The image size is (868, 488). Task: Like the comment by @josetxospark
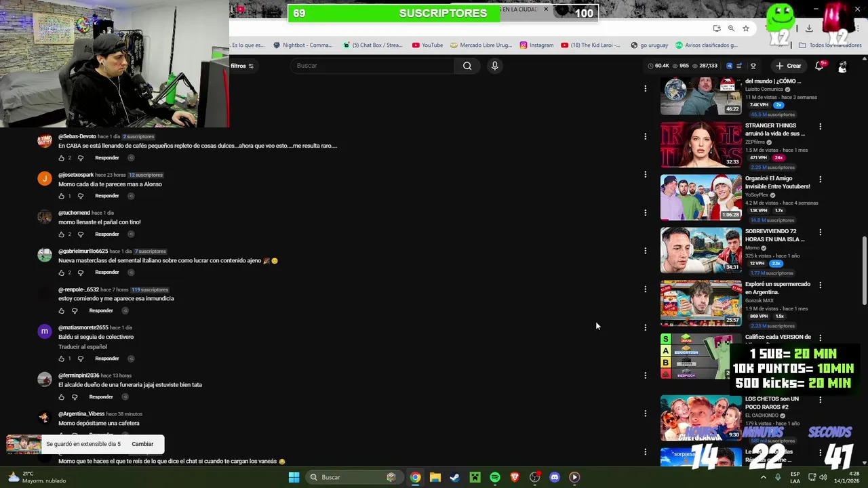coord(61,196)
